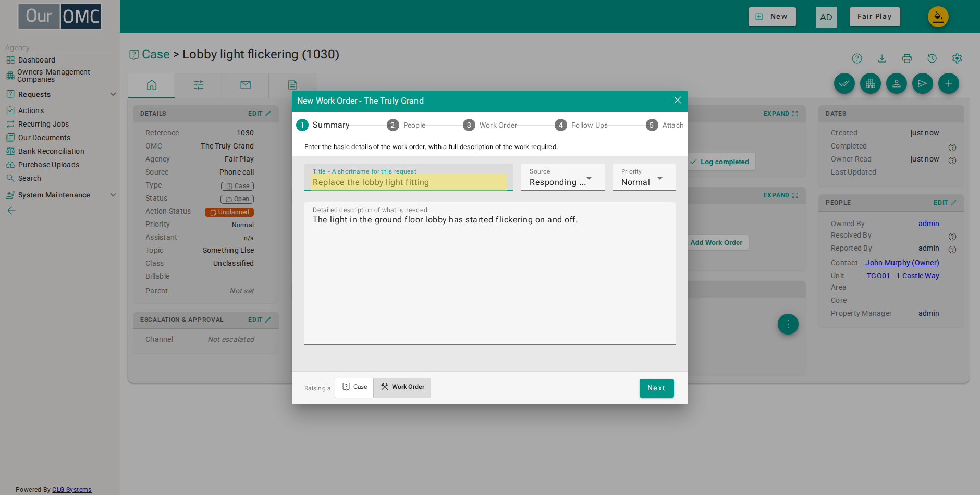The height and width of the screenshot is (495, 980).
Task: Click the AD user avatar
Action: click(x=826, y=17)
